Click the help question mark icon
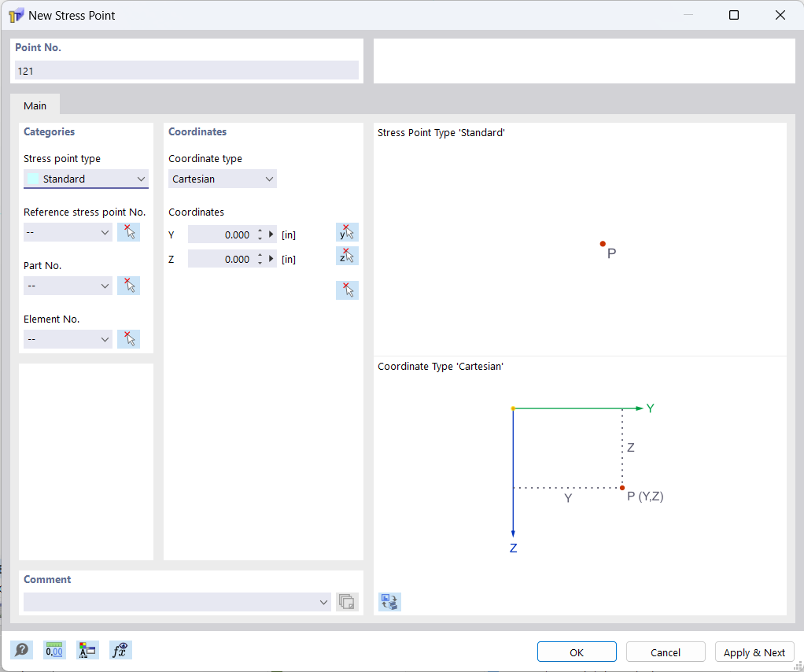 coord(21,650)
